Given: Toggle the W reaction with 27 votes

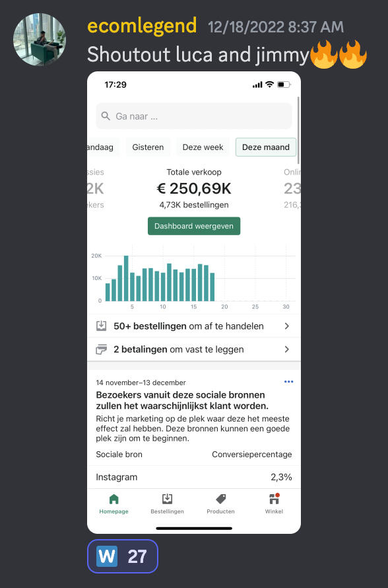Looking at the screenshot, I should tap(123, 556).
